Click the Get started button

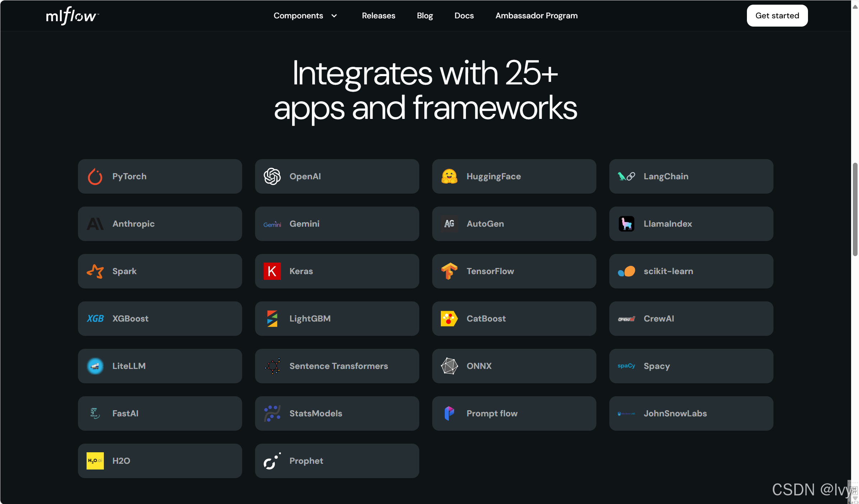(x=777, y=16)
